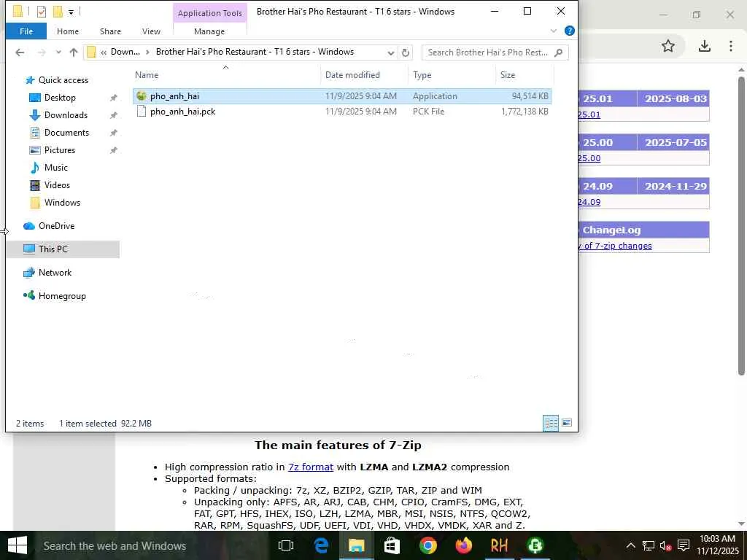The width and height of the screenshot is (747, 560).
Task: Click the search magnifier icon in Explorer
Action: [x=559, y=52]
